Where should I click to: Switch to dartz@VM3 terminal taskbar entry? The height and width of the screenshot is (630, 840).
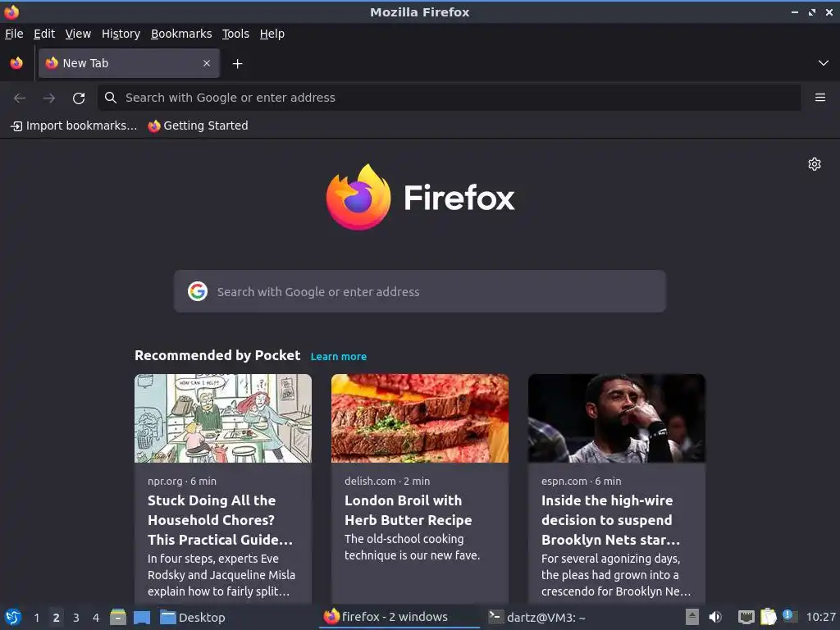[536, 617]
